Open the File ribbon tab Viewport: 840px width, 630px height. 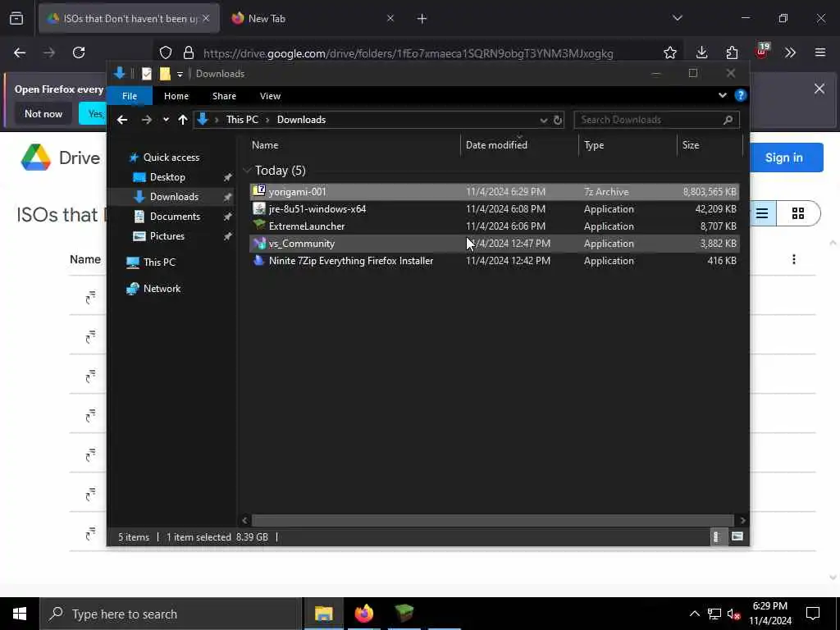130,96
